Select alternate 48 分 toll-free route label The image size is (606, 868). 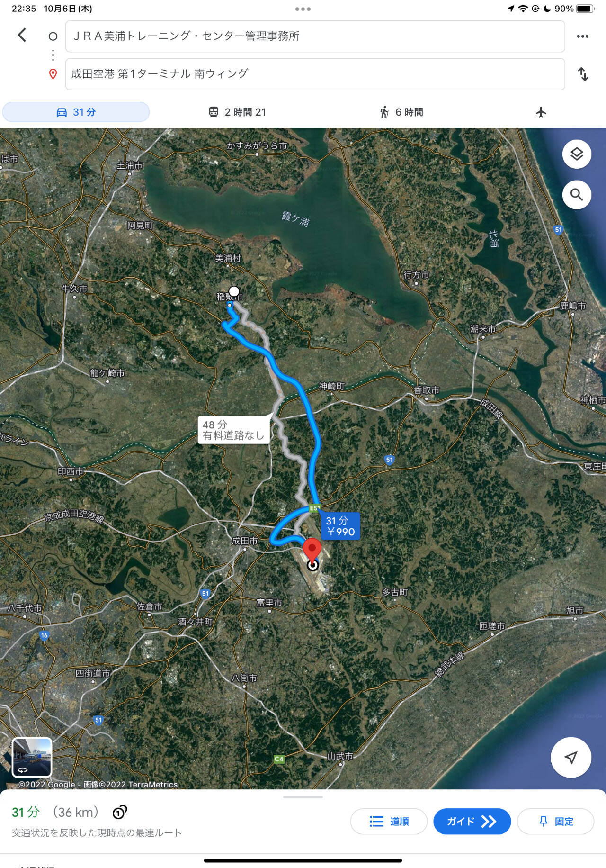(x=233, y=430)
